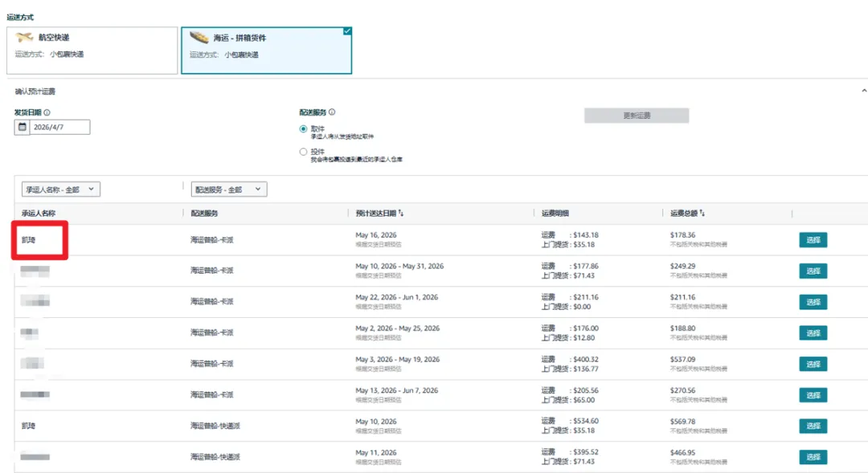Viewport: 868px width, 473px height.
Task: Select the 取件 pickup radio option
Action: (303, 129)
